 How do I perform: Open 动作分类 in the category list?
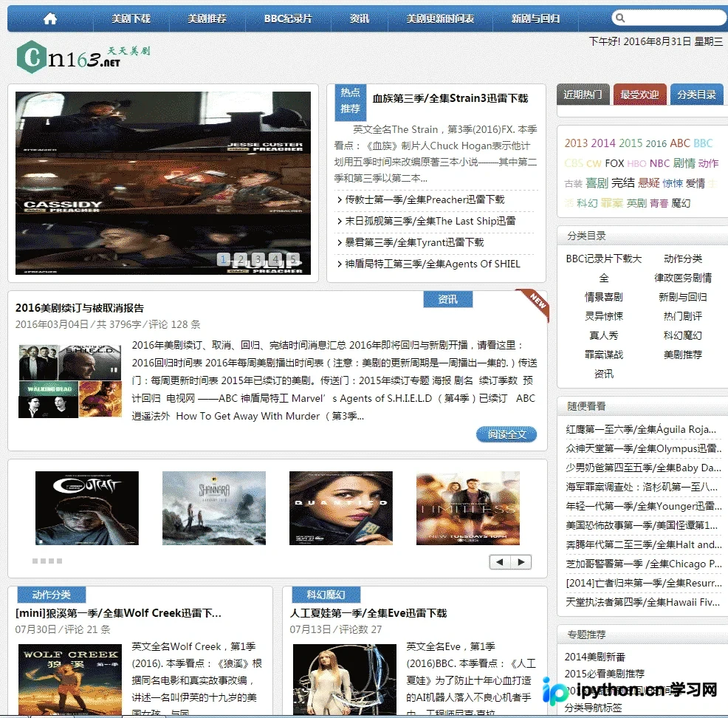click(683, 259)
